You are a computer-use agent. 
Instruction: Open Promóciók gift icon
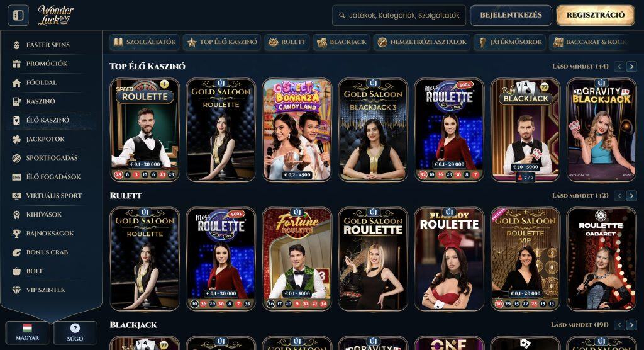16,64
